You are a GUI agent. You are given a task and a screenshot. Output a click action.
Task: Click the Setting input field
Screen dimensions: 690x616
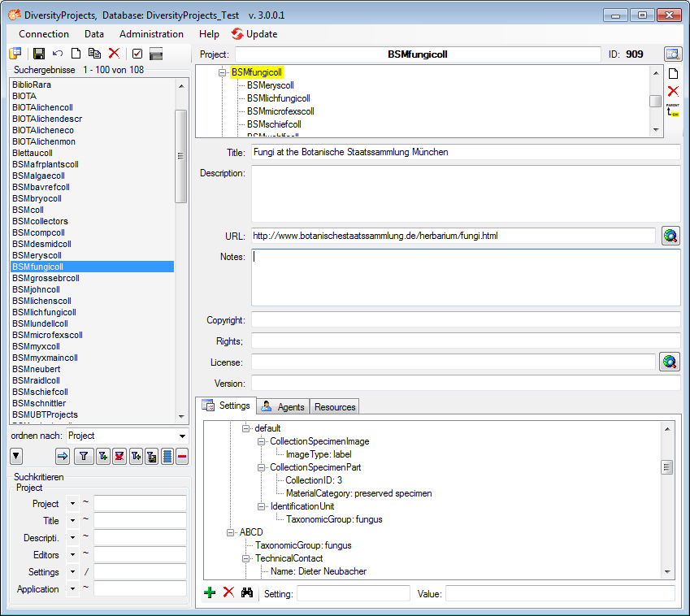coord(354,593)
